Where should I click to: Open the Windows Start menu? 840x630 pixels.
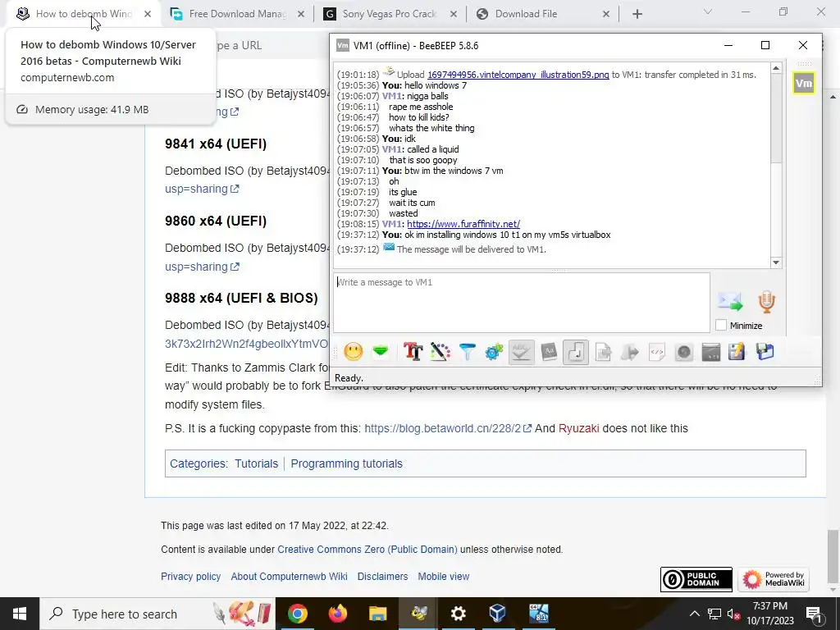(x=20, y=614)
